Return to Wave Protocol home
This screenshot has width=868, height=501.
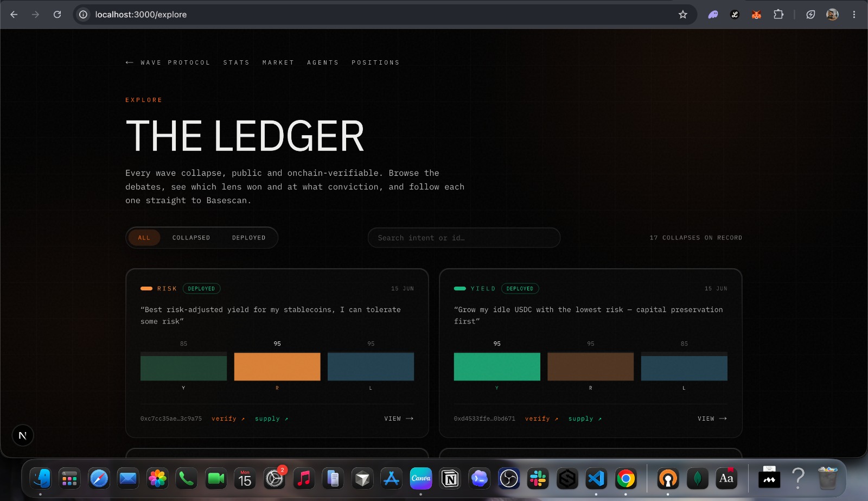[x=168, y=62]
